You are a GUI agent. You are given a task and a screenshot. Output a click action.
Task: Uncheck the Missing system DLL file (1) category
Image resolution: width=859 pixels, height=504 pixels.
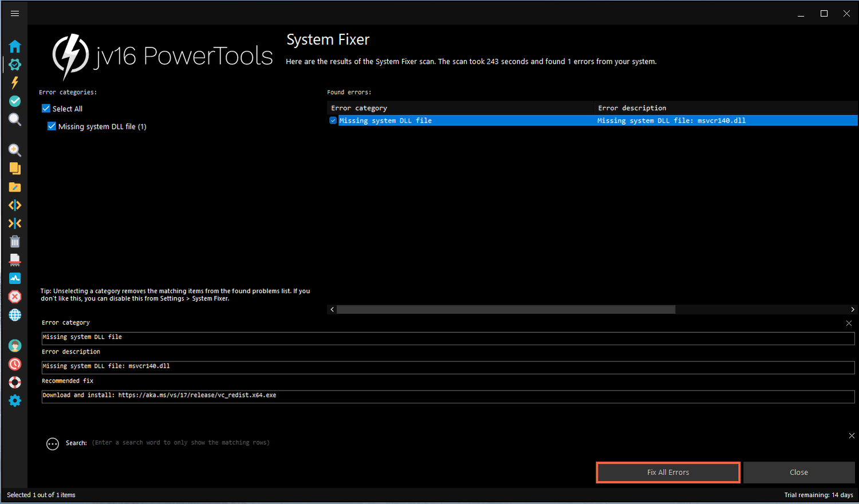coord(52,126)
